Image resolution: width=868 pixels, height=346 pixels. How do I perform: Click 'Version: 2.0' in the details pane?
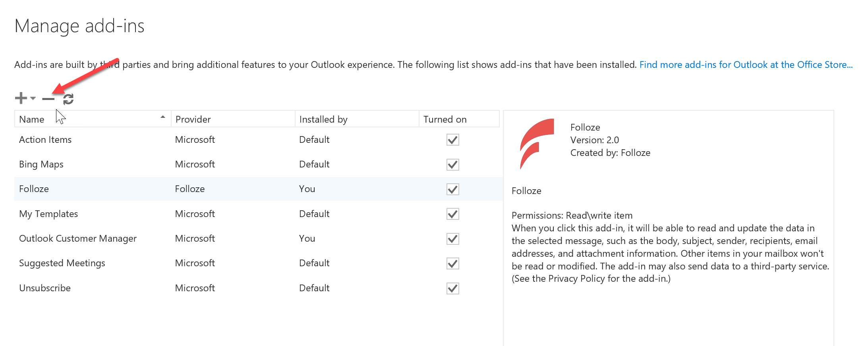[x=595, y=140]
